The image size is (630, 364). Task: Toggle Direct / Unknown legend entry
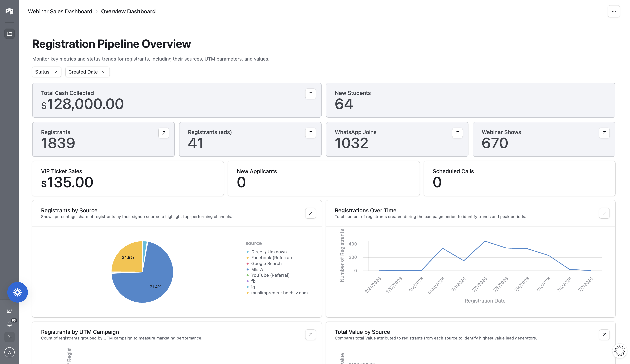point(266,252)
